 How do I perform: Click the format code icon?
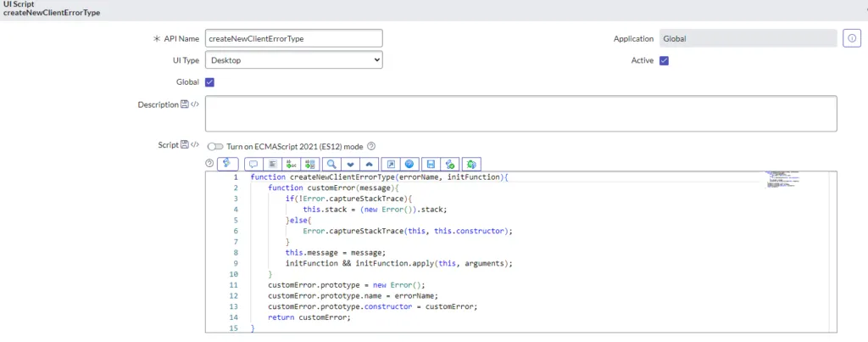click(272, 164)
